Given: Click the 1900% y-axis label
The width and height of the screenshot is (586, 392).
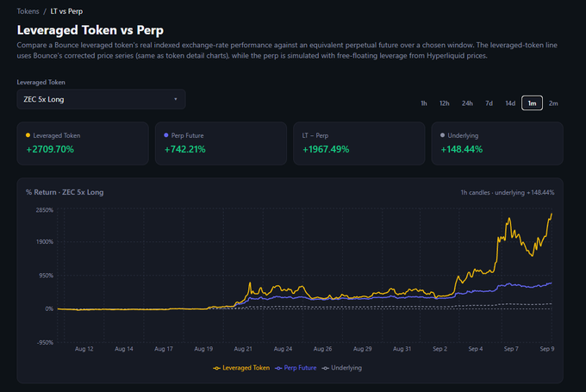Looking at the screenshot, I should coord(45,242).
